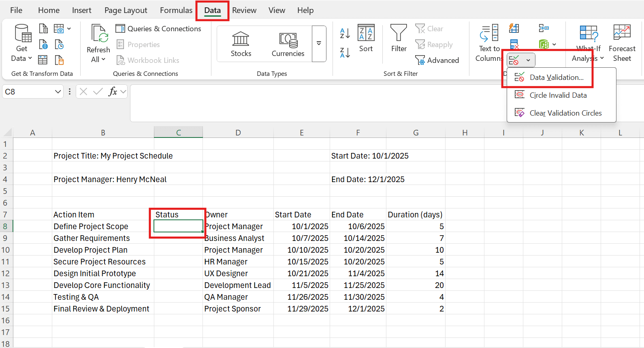The height and width of the screenshot is (348, 644).
Task: Select Circle Invalid Data menu item
Action: pyautogui.click(x=558, y=95)
